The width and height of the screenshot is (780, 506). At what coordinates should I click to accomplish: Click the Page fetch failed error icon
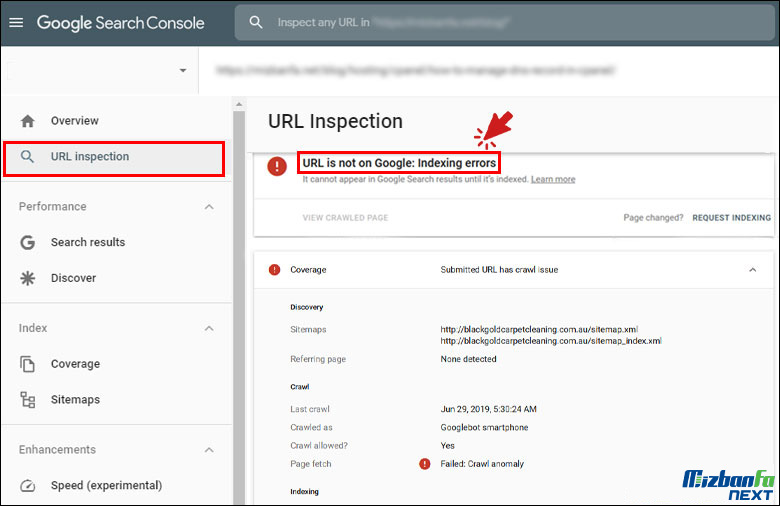(424, 464)
